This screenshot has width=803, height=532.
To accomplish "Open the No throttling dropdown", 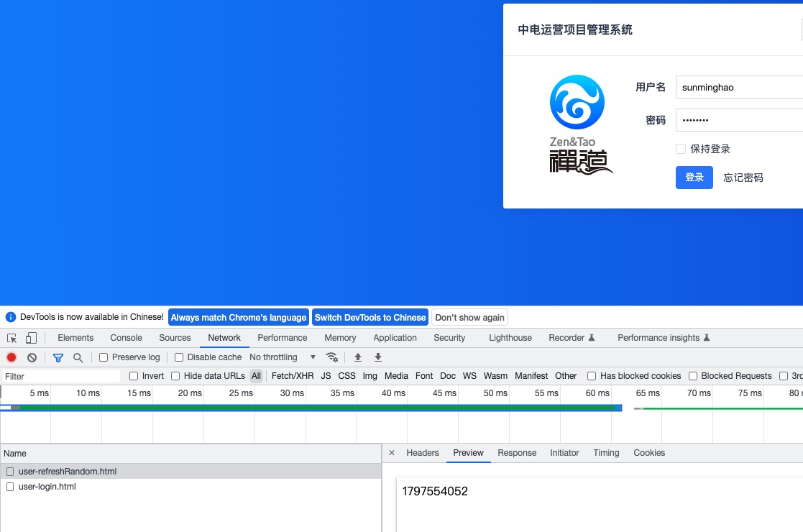I will click(x=283, y=357).
